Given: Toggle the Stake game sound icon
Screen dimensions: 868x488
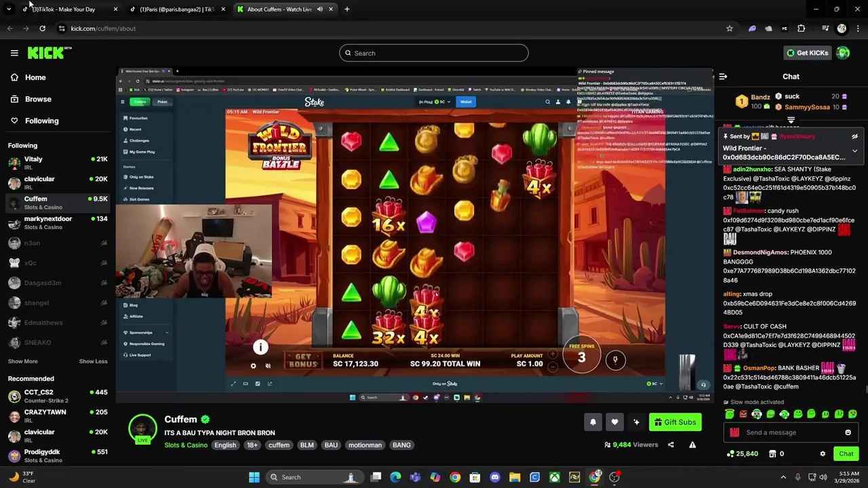Looking at the screenshot, I should 268,366.
